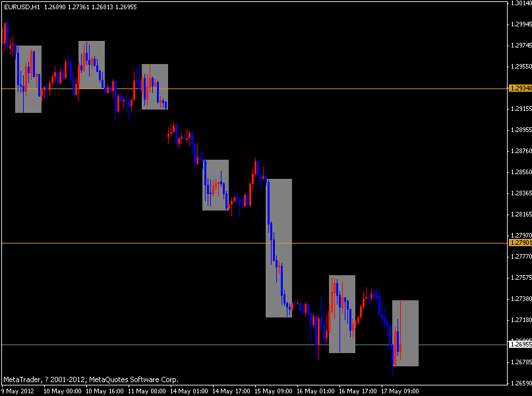Click the 1.27770 price scale value
The width and height of the screenshot is (532, 396).
coord(521,257)
